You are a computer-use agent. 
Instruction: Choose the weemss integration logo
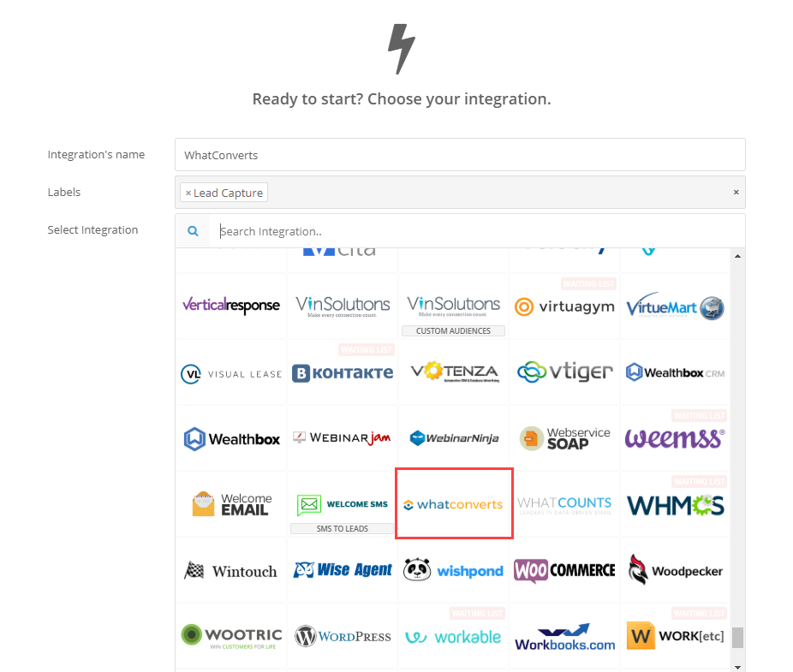coord(675,438)
